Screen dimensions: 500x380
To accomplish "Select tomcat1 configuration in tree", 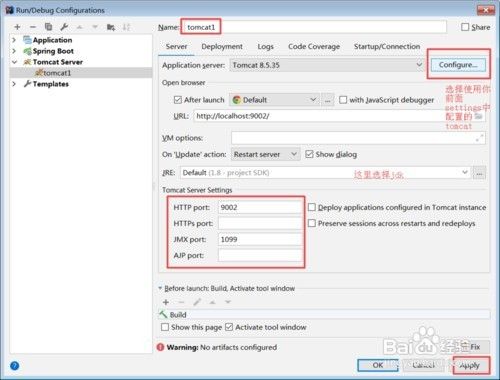I will [81, 73].
